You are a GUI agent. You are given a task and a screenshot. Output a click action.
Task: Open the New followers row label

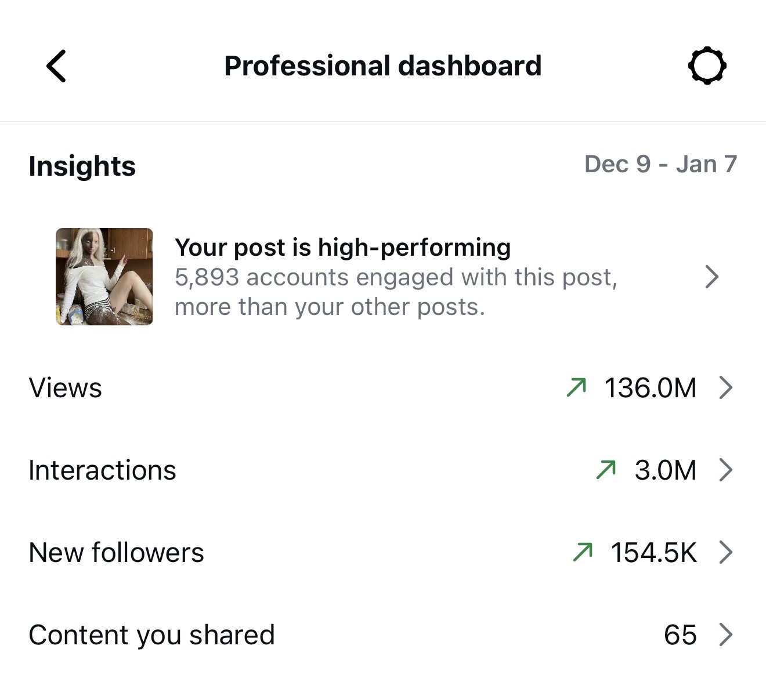116,552
